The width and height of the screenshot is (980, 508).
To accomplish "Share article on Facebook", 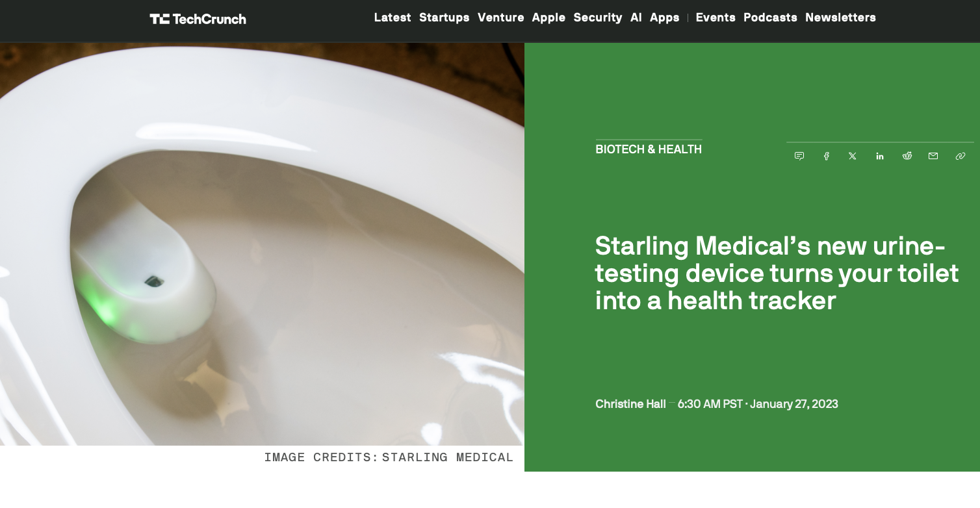I will pos(827,156).
